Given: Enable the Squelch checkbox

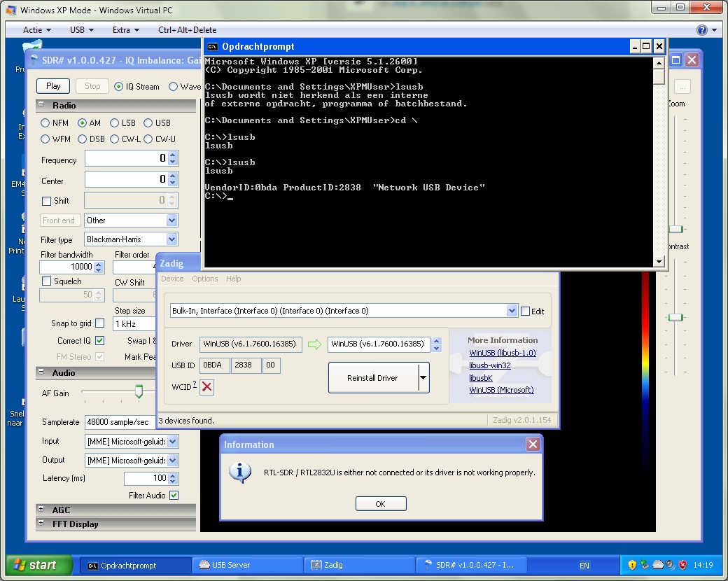Looking at the screenshot, I should point(46,281).
